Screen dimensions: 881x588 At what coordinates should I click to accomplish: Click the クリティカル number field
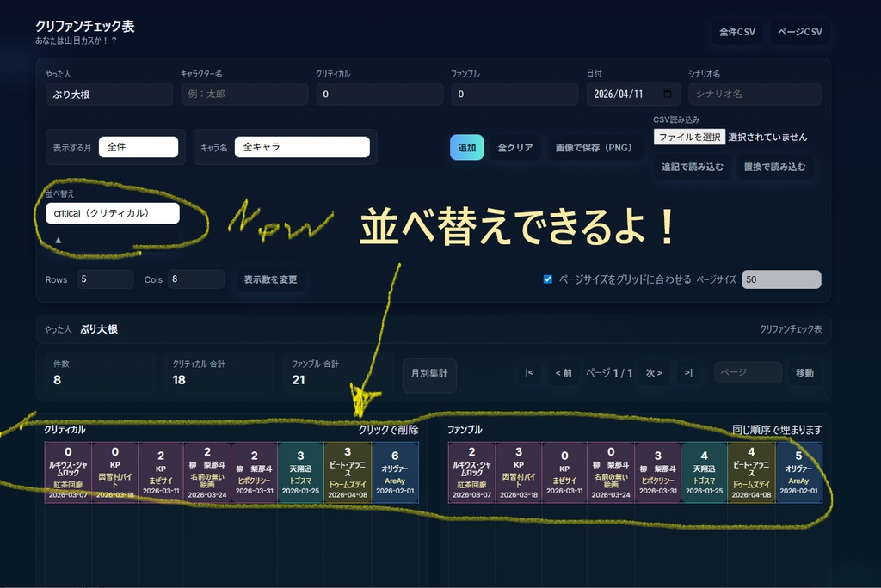[379, 95]
